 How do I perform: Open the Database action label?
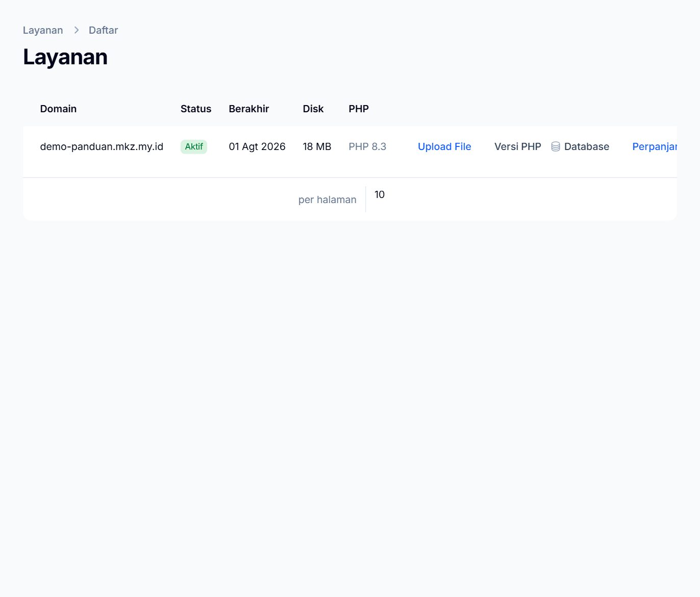(587, 146)
